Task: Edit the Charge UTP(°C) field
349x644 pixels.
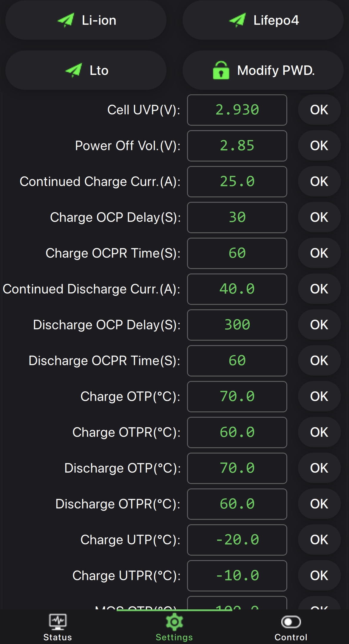Action: (237, 540)
